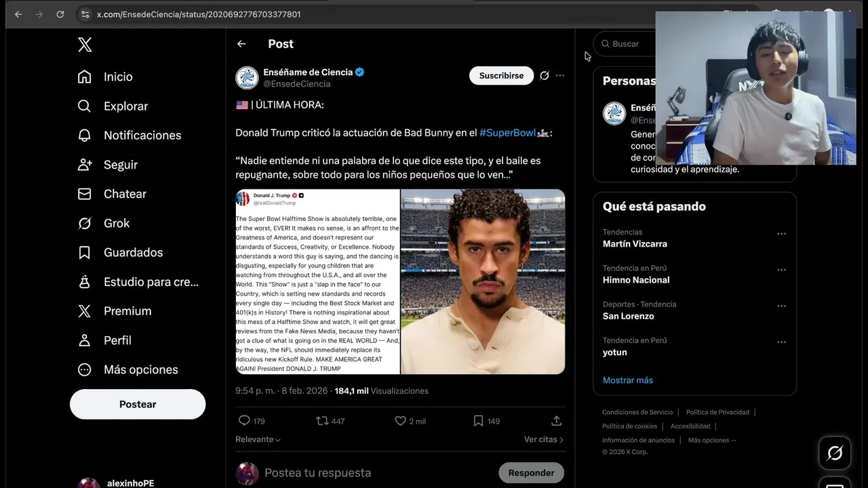Open more options for yotun trend
868x488 pixels.
coord(781,342)
